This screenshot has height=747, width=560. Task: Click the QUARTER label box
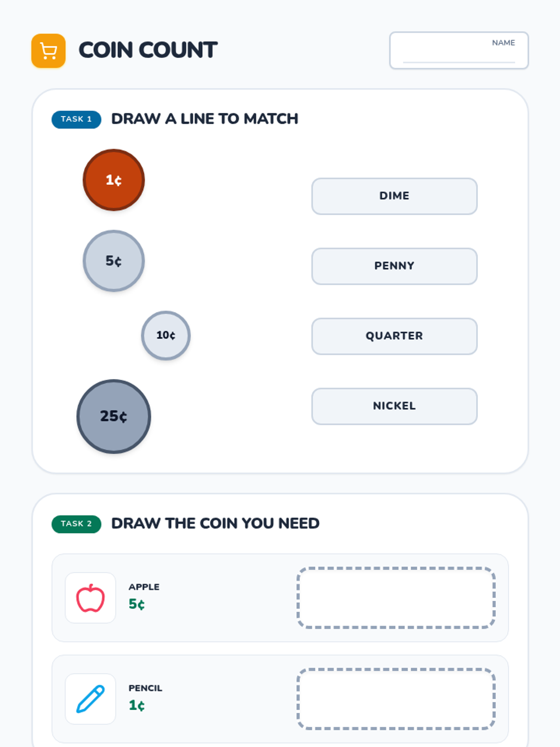click(394, 336)
